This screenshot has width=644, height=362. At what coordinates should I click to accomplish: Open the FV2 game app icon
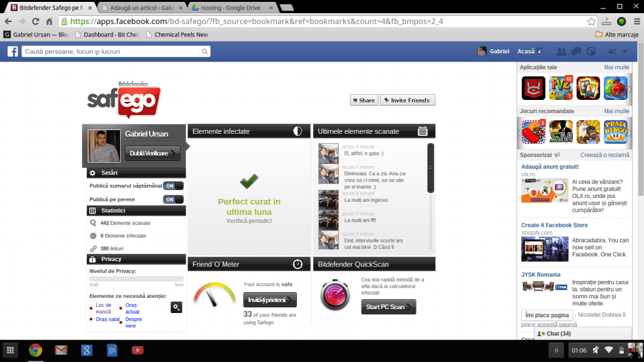[560, 88]
